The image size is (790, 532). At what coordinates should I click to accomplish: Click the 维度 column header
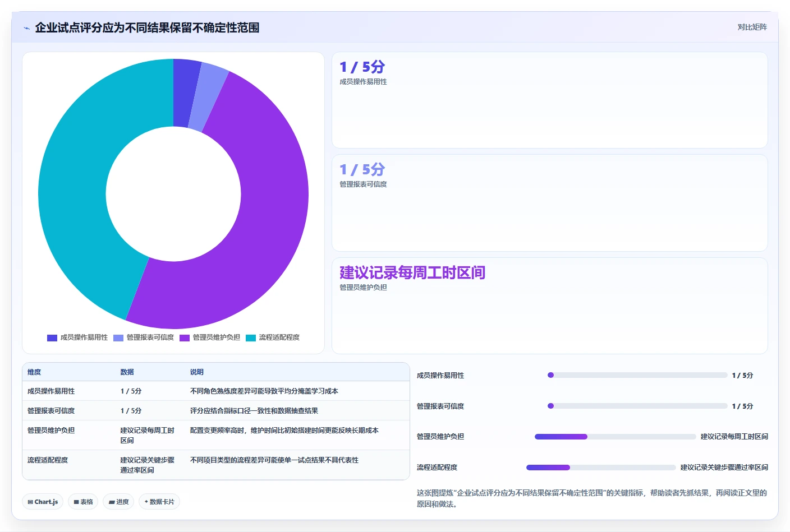34,372
